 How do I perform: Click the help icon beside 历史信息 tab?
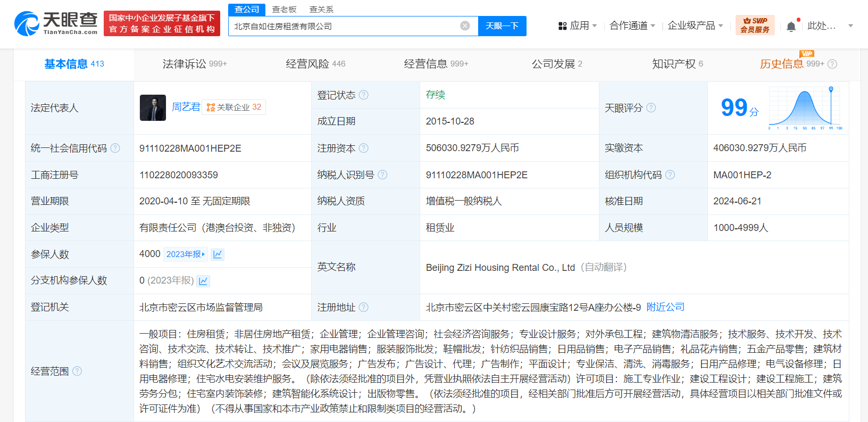[832, 64]
